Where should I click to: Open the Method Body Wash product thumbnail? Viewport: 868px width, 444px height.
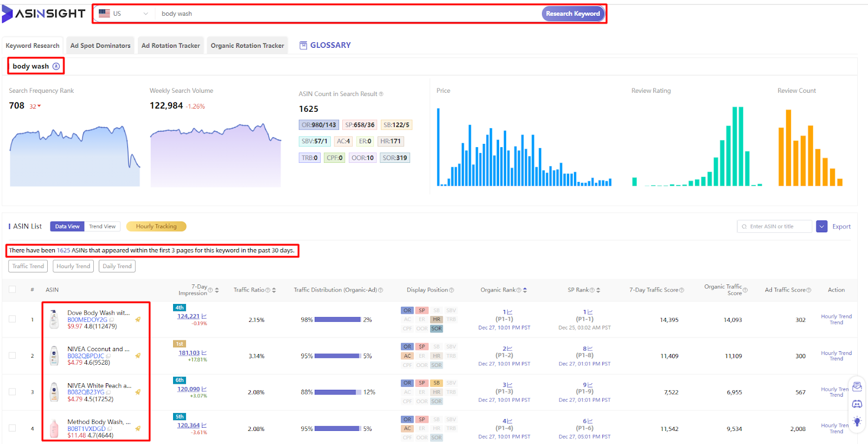click(x=54, y=428)
